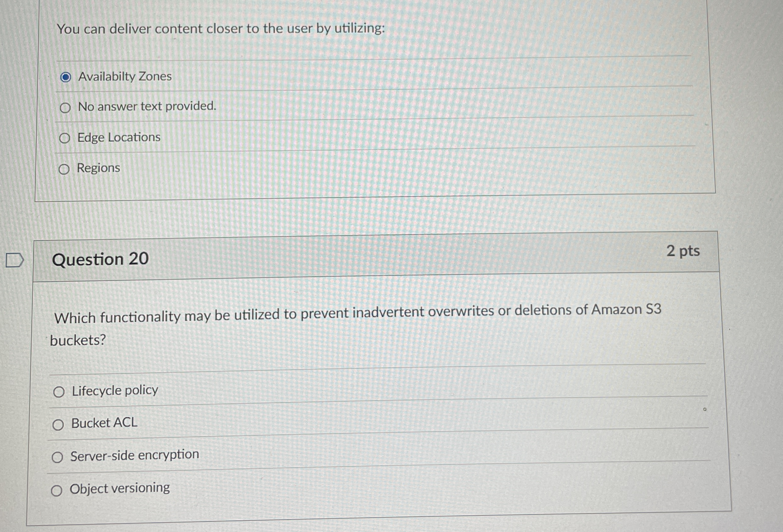Screen dimensions: 783x532
Task: Click the Edge Locations answer label
Action: pos(119,137)
